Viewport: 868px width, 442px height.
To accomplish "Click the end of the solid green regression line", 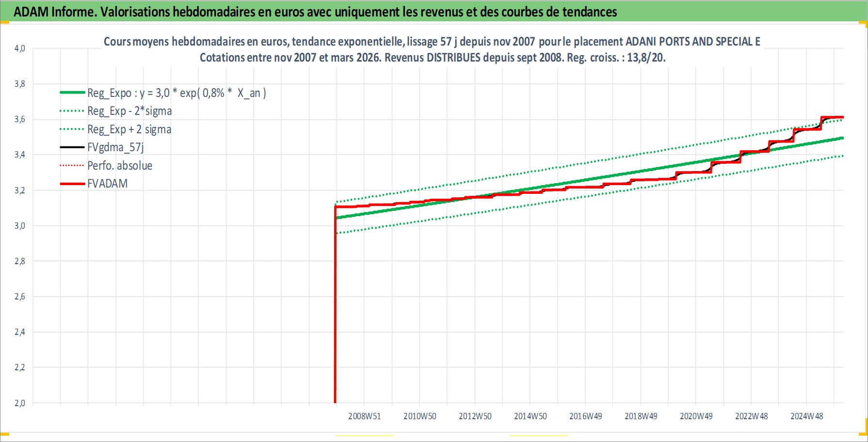I will pos(842,138).
